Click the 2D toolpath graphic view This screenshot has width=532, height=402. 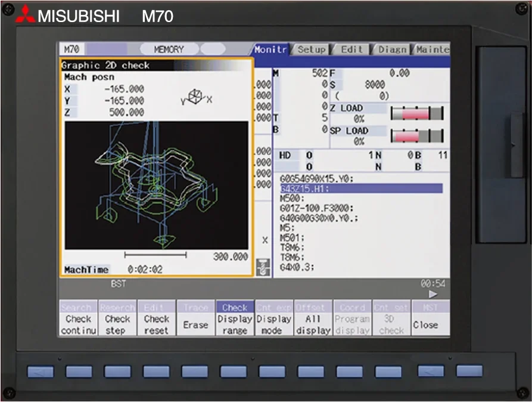(x=157, y=185)
